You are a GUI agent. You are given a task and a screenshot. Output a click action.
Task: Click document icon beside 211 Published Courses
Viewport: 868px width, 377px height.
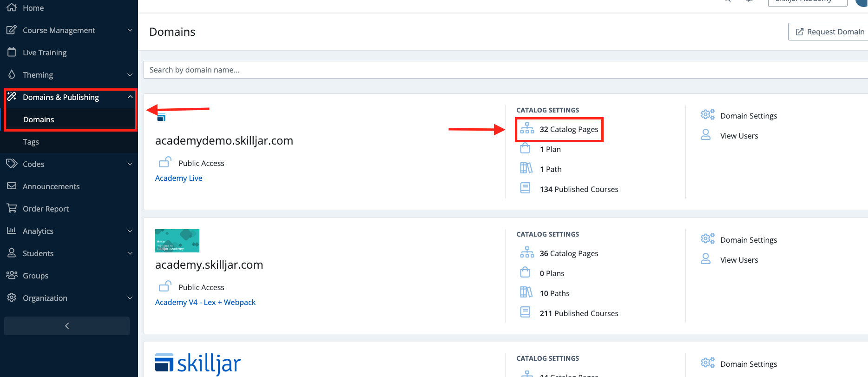(525, 312)
